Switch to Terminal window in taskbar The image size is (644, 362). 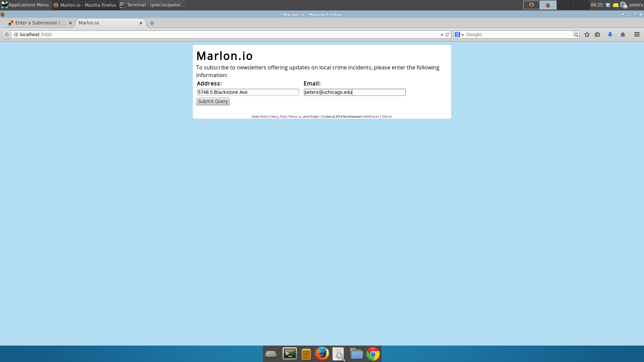coord(153,5)
